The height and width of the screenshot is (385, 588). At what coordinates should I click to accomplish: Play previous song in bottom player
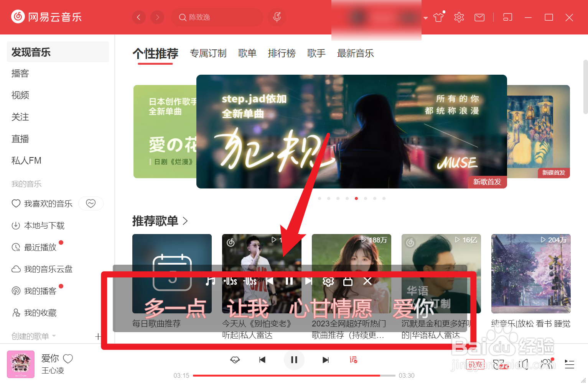(x=262, y=360)
